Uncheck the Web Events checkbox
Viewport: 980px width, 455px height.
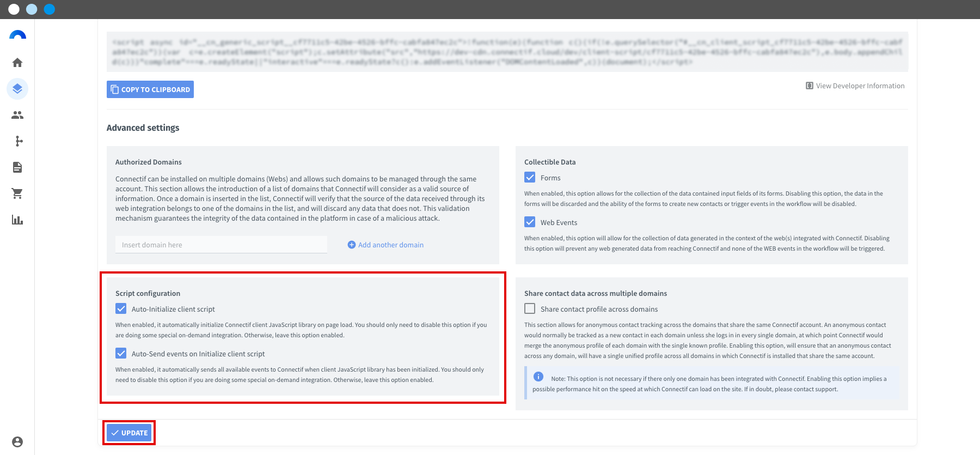pos(530,222)
